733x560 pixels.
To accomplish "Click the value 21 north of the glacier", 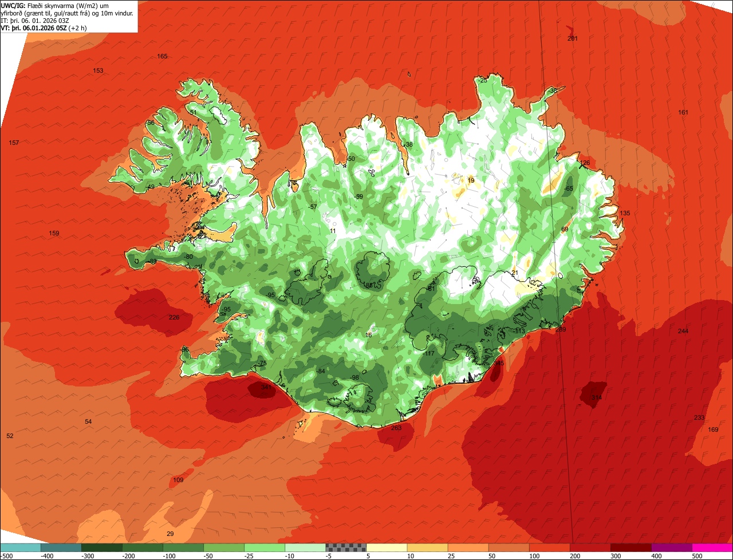I will (514, 273).
